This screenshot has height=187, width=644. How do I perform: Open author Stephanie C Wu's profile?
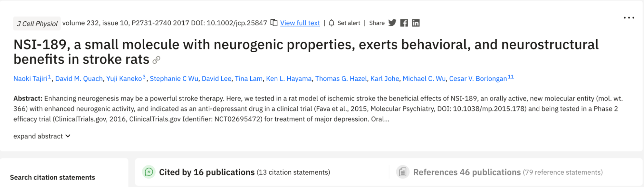coord(174,79)
